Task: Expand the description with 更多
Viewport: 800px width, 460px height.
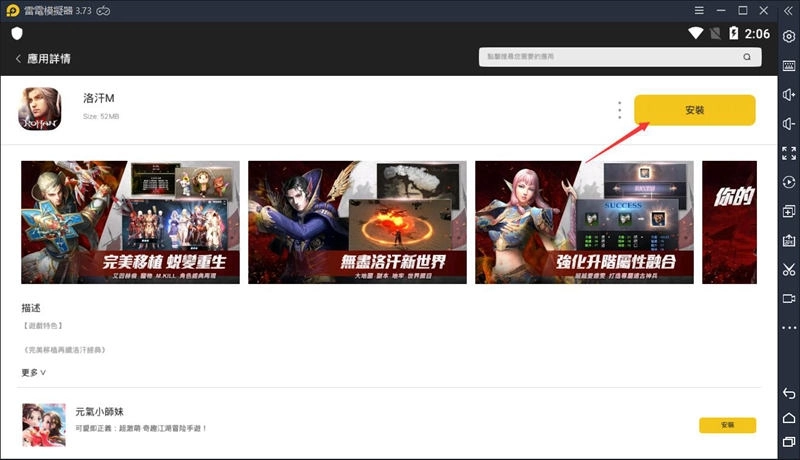Action: pos(34,372)
